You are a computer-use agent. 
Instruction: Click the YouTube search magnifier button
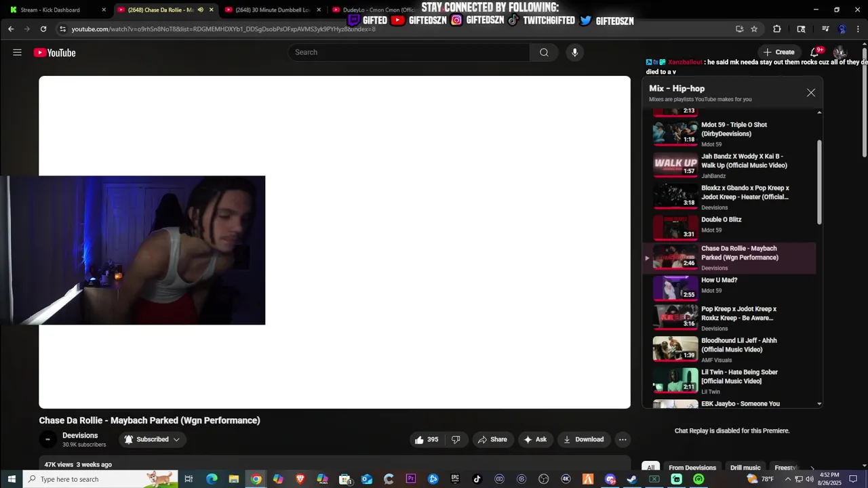pyautogui.click(x=544, y=52)
